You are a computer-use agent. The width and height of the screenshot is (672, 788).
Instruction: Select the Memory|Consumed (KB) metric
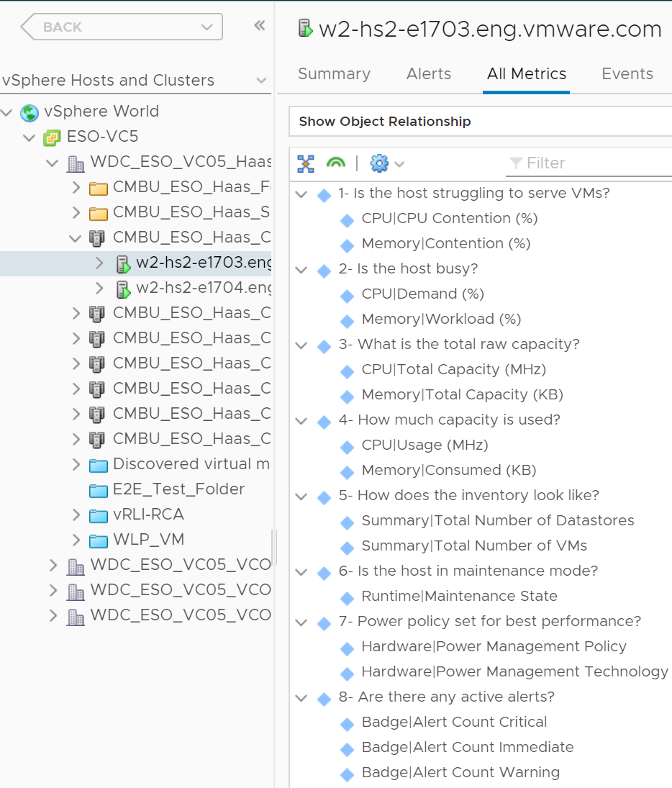tap(449, 471)
